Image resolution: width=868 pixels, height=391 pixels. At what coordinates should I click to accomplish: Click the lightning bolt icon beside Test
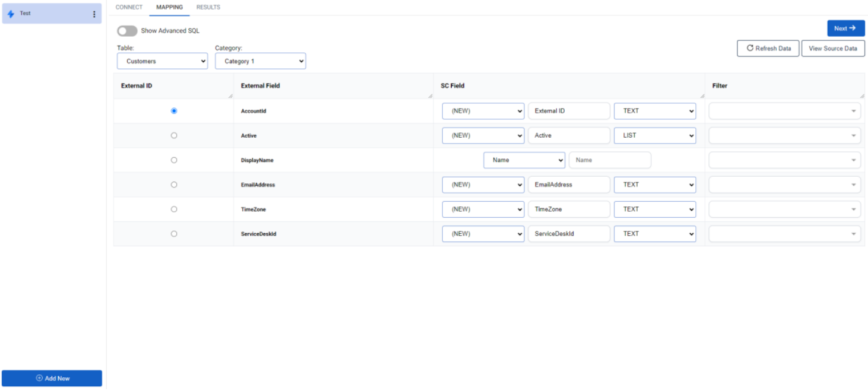click(9, 13)
